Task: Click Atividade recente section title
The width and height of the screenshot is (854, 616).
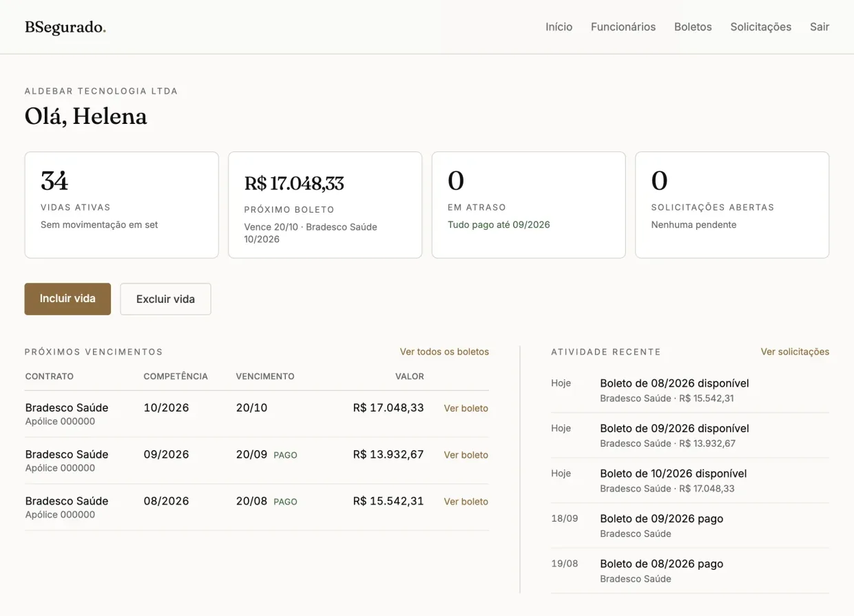Action: (606, 352)
